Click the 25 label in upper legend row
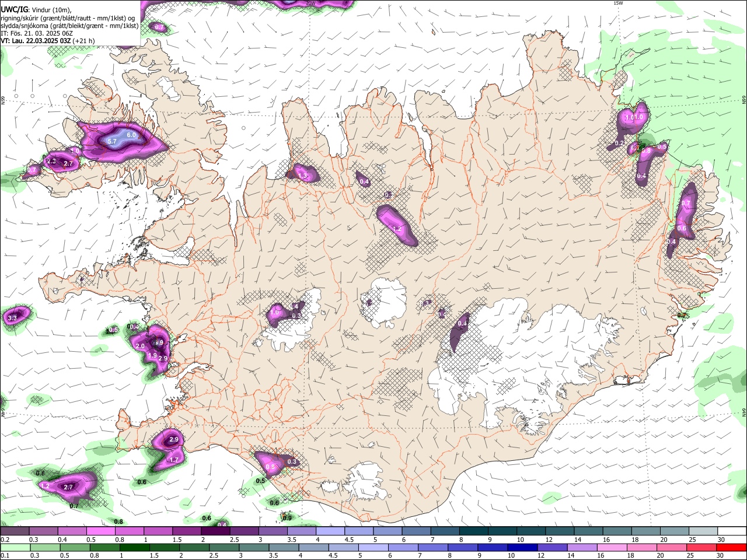747x560 pixels. pos(693,540)
